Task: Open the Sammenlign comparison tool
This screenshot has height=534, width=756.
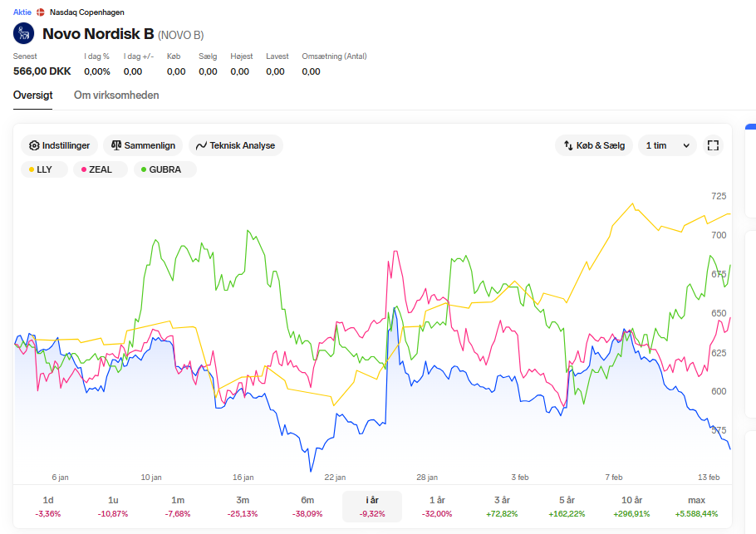Action: coord(143,145)
